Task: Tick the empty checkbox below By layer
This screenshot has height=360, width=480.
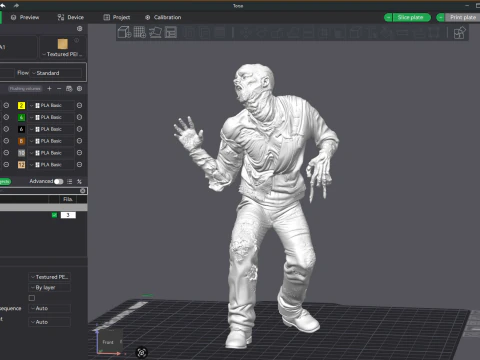Action: pyautogui.click(x=32, y=298)
